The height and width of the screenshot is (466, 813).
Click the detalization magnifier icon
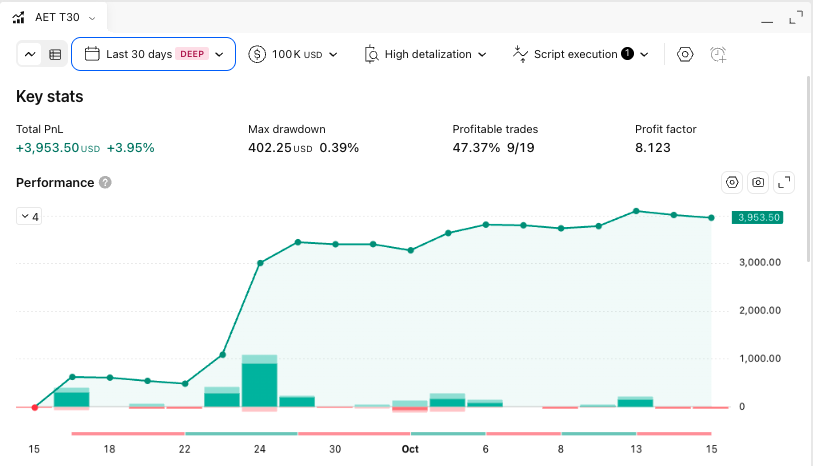point(371,54)
